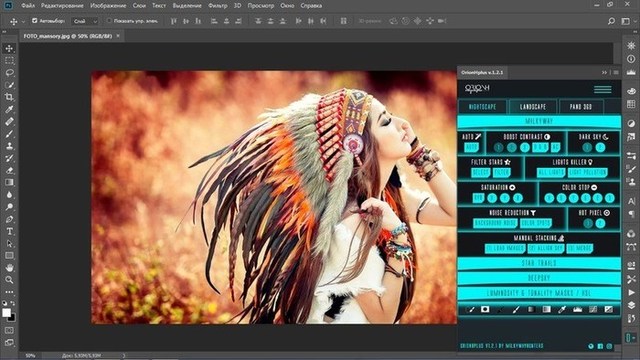Open the tool preset arrow beside the Move icon
Viewport: 640px width, 360px height.
23,21
